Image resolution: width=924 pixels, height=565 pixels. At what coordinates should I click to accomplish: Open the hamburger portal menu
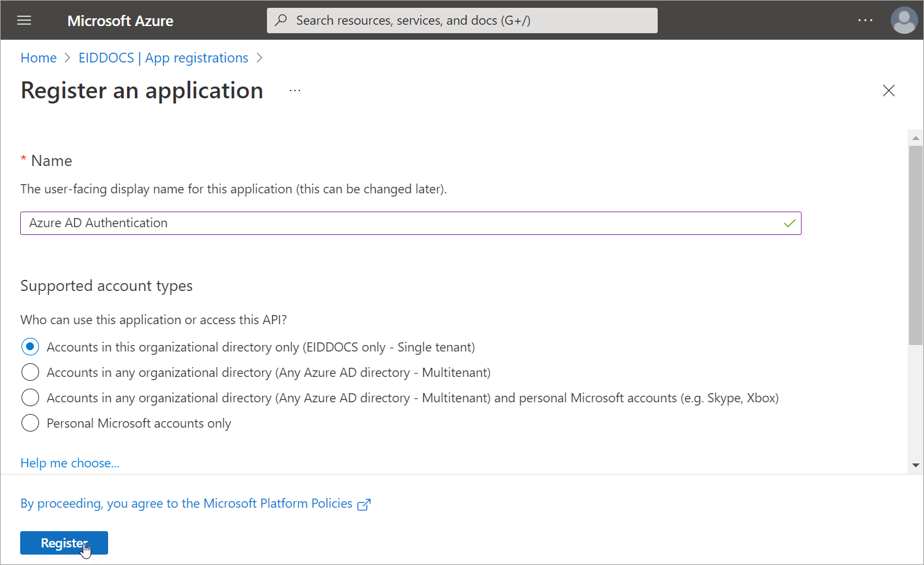[x=24, y=20]
